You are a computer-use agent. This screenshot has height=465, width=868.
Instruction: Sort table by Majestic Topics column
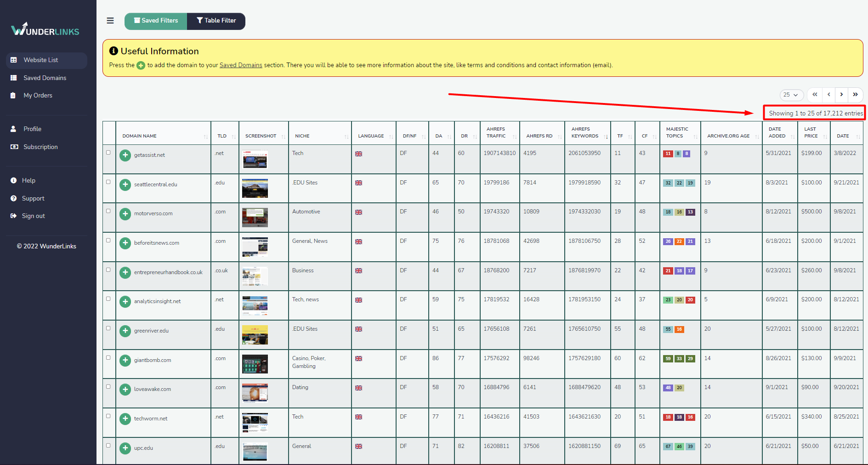(x=680, y=133)
